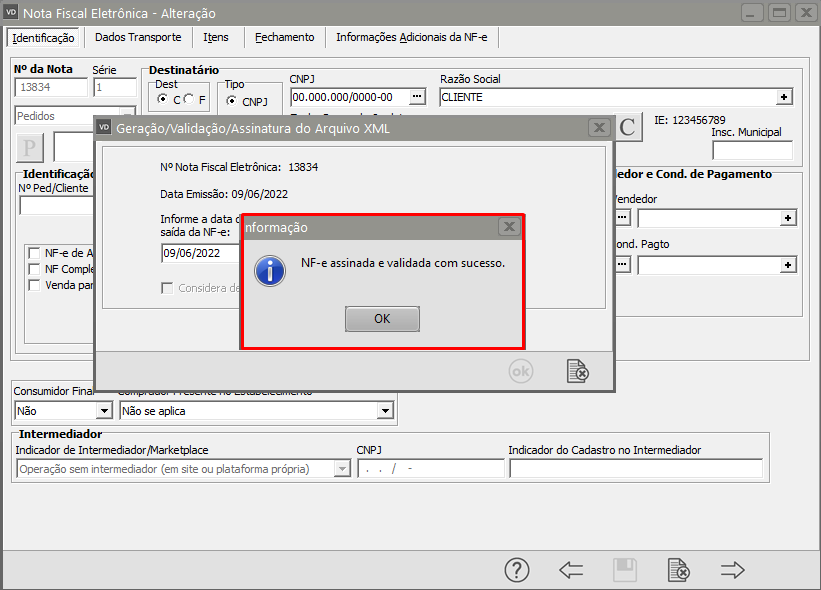Select the CNPJ type radio button
Viewport: 821px width, 590px height.
(x=232, y=101)
